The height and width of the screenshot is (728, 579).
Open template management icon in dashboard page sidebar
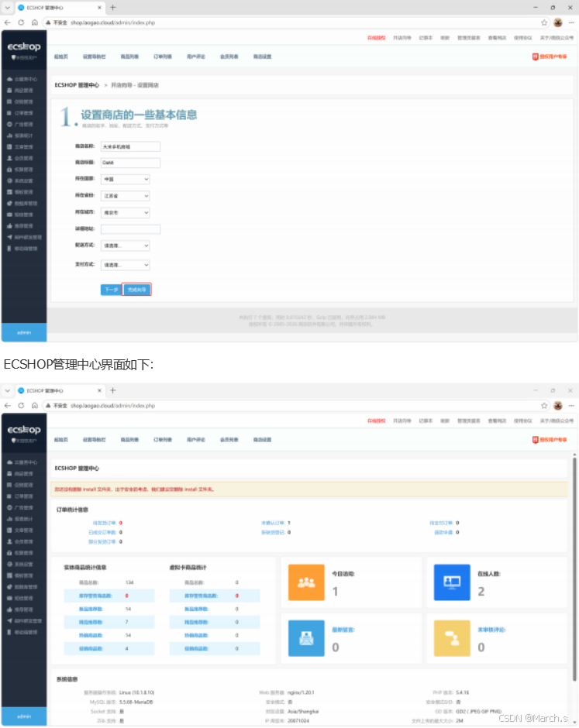[9, 575]
